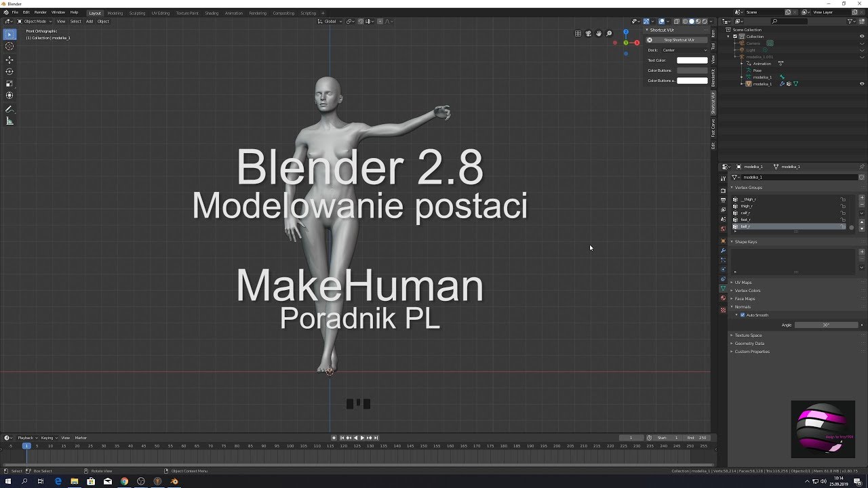Hide Collection with eye icon
The image size is (868, 488).
pyautogui.click(x=863, y=37)
